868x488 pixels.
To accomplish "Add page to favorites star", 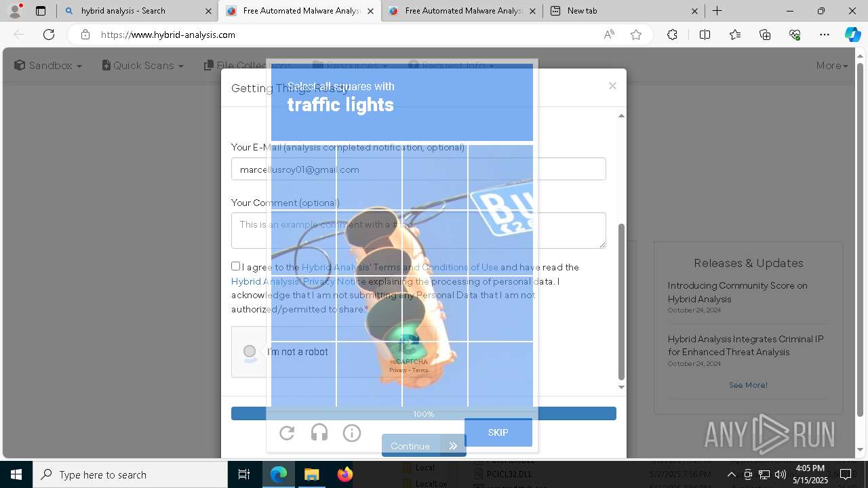I will click(x=636, y=35).
